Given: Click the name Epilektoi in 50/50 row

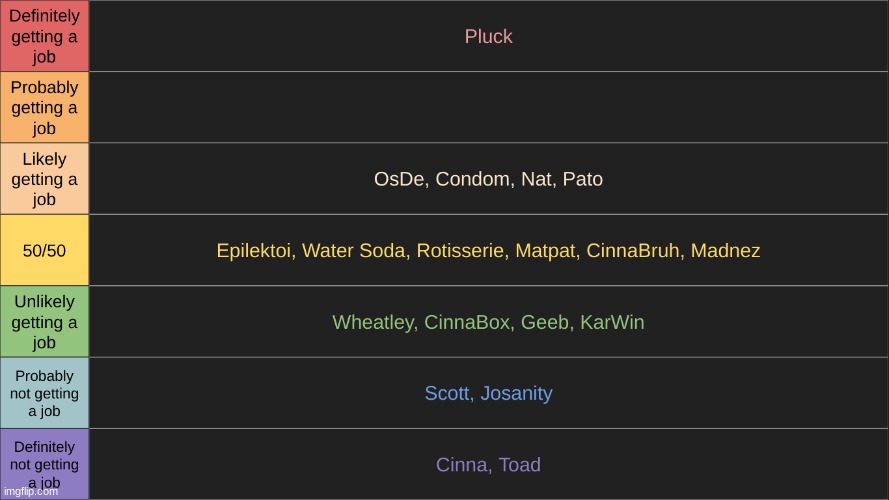Looking at the screenshot, I should tap(253, 251).
